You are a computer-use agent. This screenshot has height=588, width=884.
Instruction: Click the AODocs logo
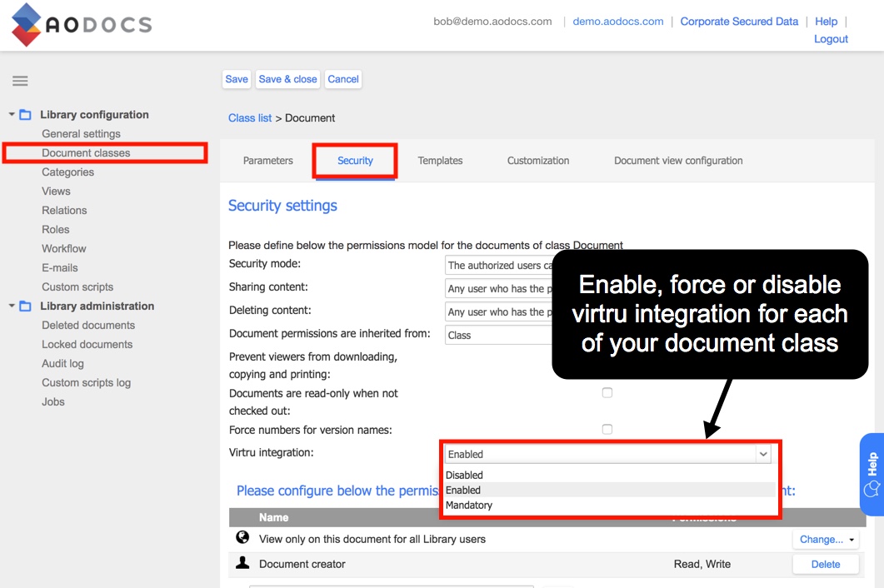coord(82,25)
